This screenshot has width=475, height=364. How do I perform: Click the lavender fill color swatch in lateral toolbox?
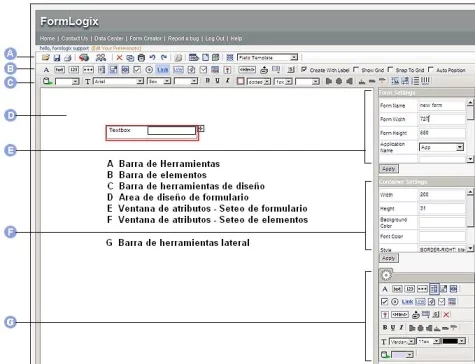[399, 354]
